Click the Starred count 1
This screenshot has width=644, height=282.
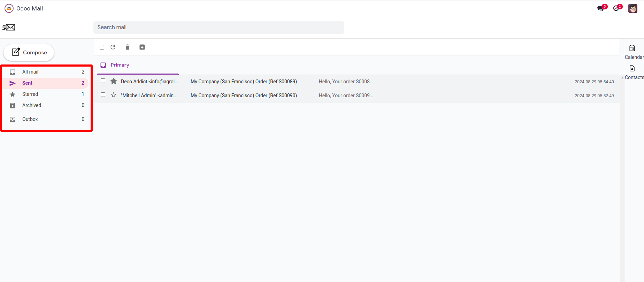(x=83, y=94)
